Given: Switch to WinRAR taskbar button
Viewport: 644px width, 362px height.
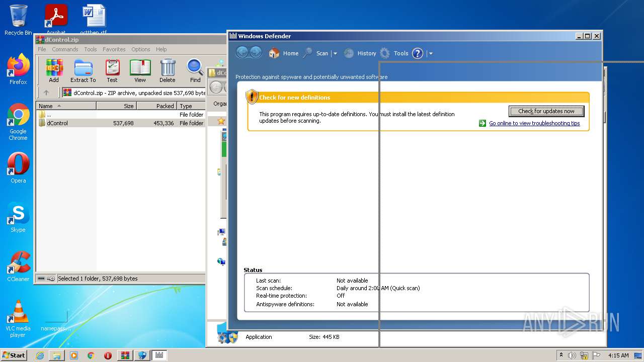Looking at the screenshot, I should [125, 355].
